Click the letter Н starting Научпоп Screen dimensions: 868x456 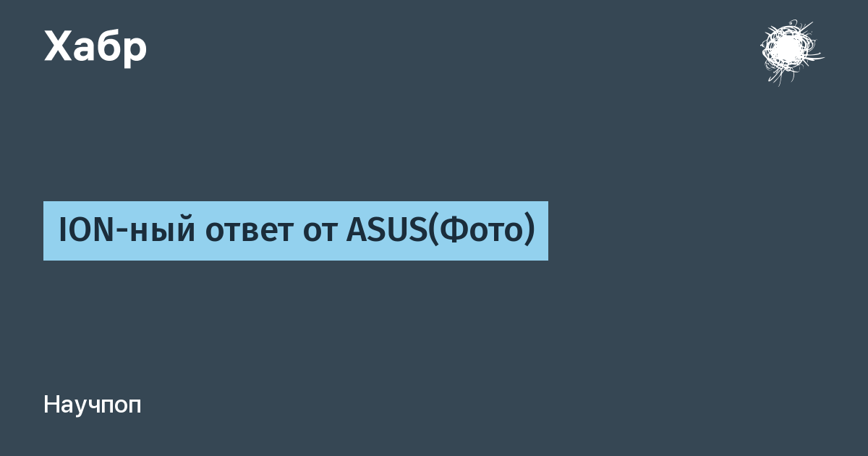(51, 405)
